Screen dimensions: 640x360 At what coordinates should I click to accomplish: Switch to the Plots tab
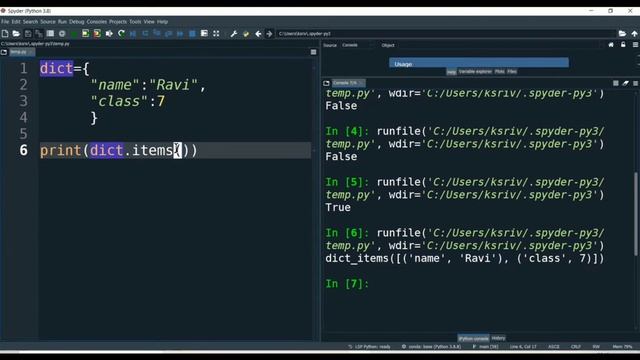(x=500, y=71)
